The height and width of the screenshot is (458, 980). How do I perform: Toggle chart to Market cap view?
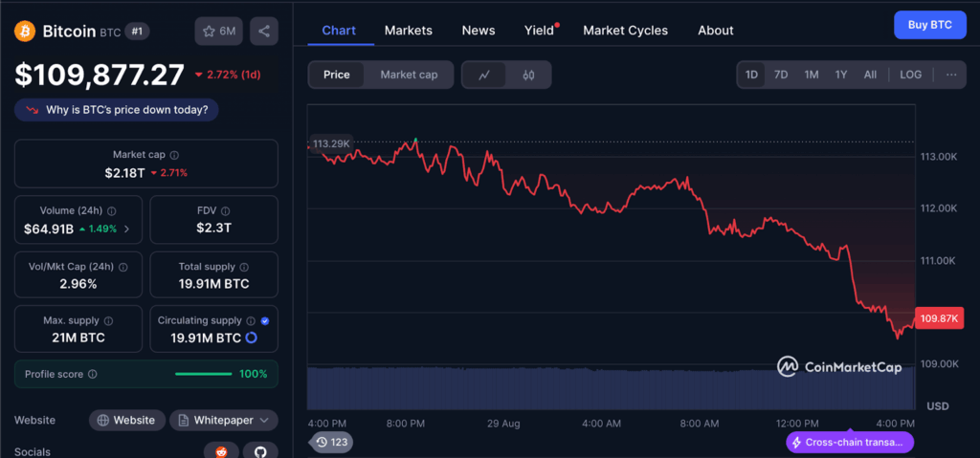click(x=409, y=75)
